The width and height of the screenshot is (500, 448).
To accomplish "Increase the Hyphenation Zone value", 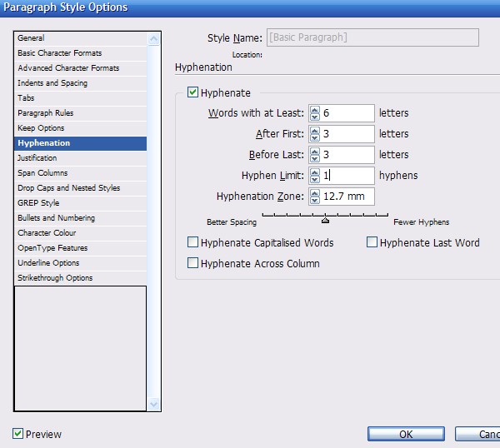I will [315, 193].
